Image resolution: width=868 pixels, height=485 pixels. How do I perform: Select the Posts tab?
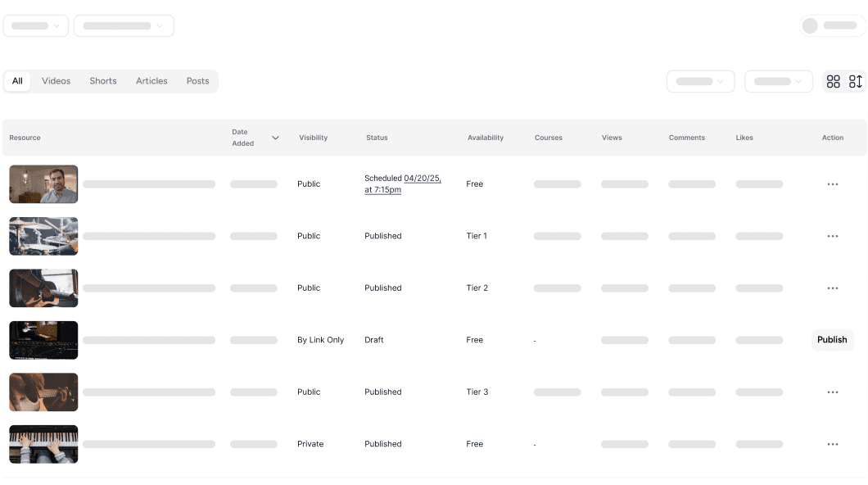pos(197,81)
